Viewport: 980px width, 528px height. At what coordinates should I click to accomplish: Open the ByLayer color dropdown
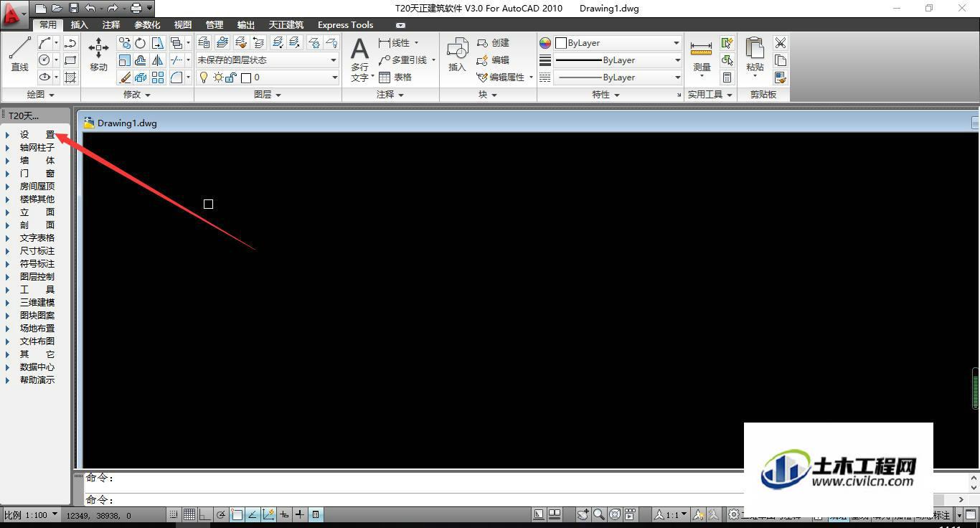(x=618, y=43)
